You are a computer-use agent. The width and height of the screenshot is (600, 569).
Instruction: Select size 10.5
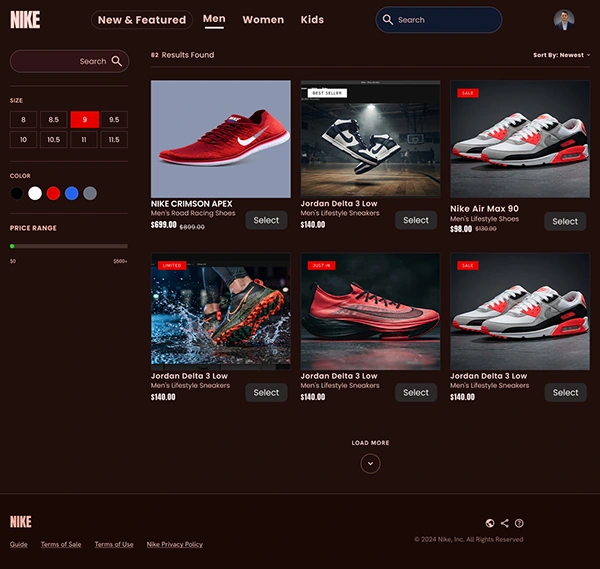pos(54,140)
